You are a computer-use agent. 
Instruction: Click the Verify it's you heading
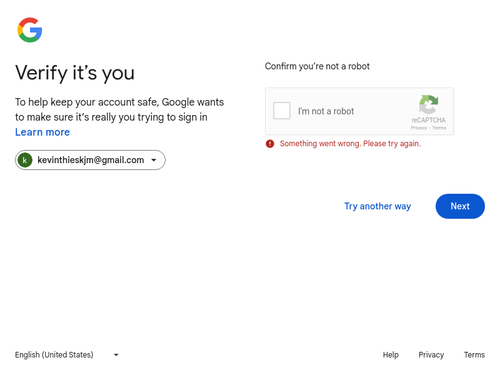[75, 73]
